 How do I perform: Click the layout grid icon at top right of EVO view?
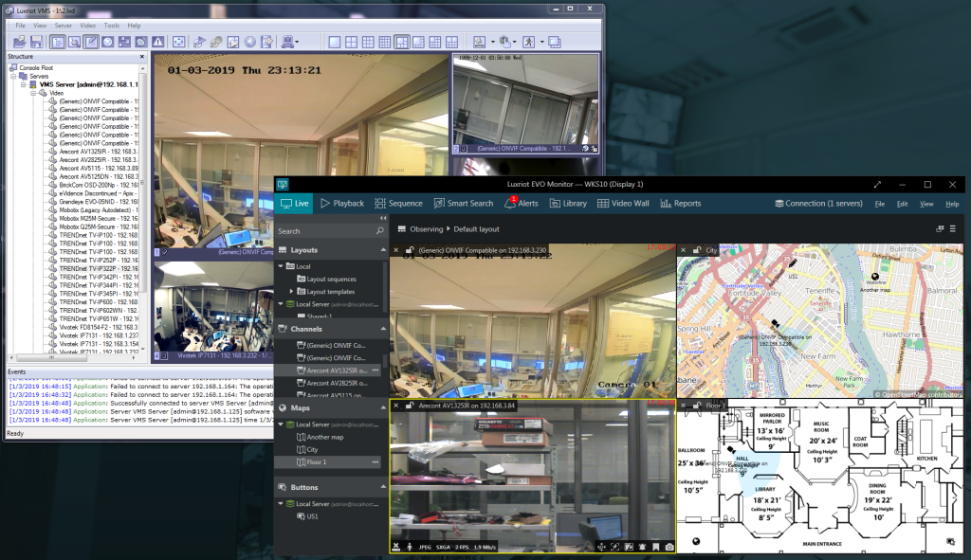[940, 229]
